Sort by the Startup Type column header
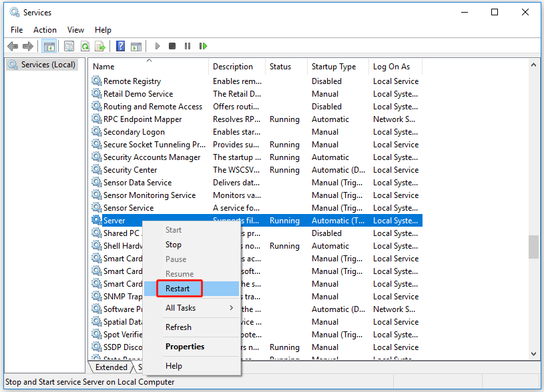 [x=338, y=67]
